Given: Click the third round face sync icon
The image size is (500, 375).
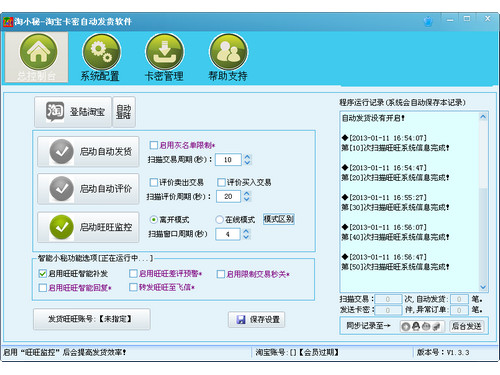Looking at the screenshot, I should click(x=426, y=327).
